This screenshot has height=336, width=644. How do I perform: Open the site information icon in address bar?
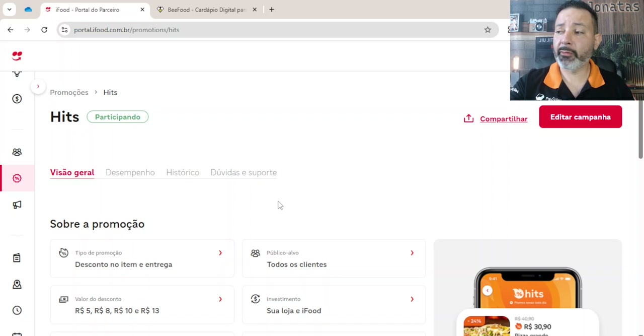64,30
